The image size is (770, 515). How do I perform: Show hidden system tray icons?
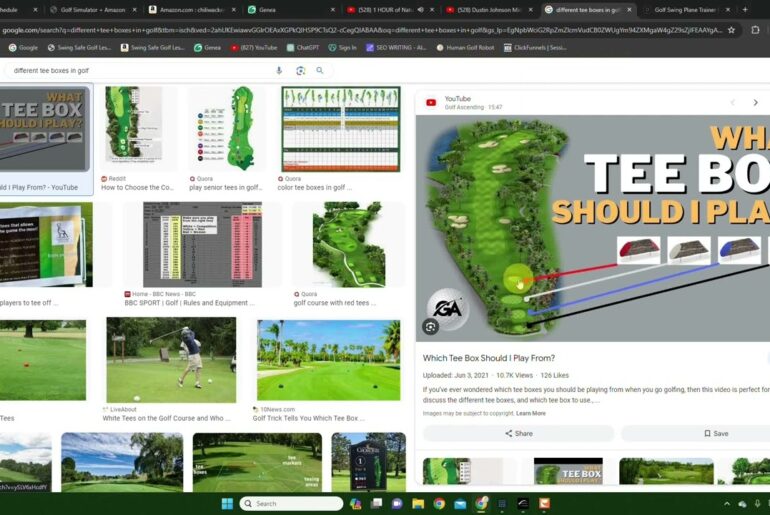tap(727, 504)
